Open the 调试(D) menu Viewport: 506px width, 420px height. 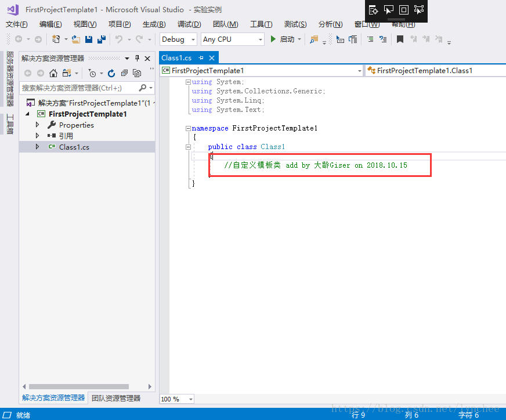189,24
